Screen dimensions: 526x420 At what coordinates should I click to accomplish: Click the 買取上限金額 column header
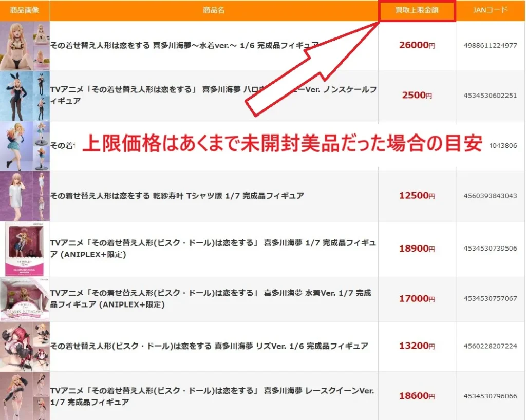[417, 10]
